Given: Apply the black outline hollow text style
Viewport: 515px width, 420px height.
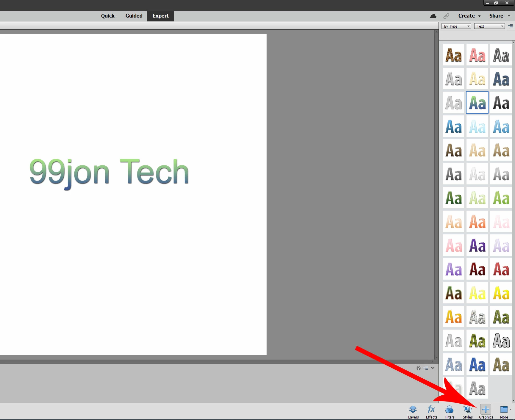Looking at the screenshot, I should tap(501, 341).
